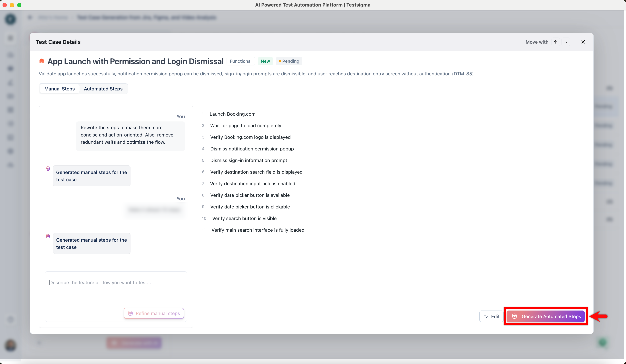Click the bookmark icon beside the test case title
The height and width of the screenshot is (364, 626).
point(42,61)
